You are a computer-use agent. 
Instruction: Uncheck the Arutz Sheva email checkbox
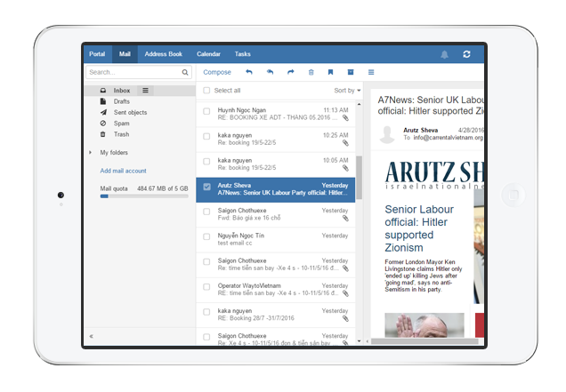tap(206, 187)
